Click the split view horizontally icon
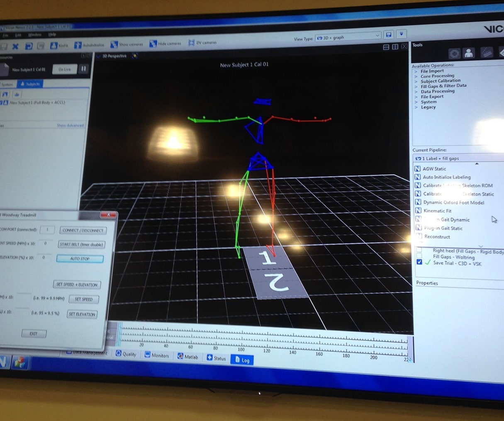The height and width of the screenshot is (421, 504). pyautogui.click(x=386, y=47)
